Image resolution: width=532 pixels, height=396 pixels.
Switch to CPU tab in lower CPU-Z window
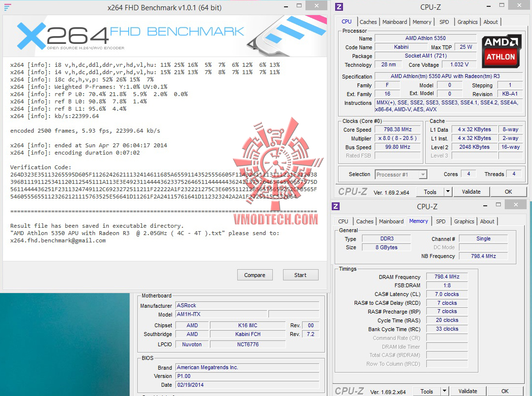343,221
